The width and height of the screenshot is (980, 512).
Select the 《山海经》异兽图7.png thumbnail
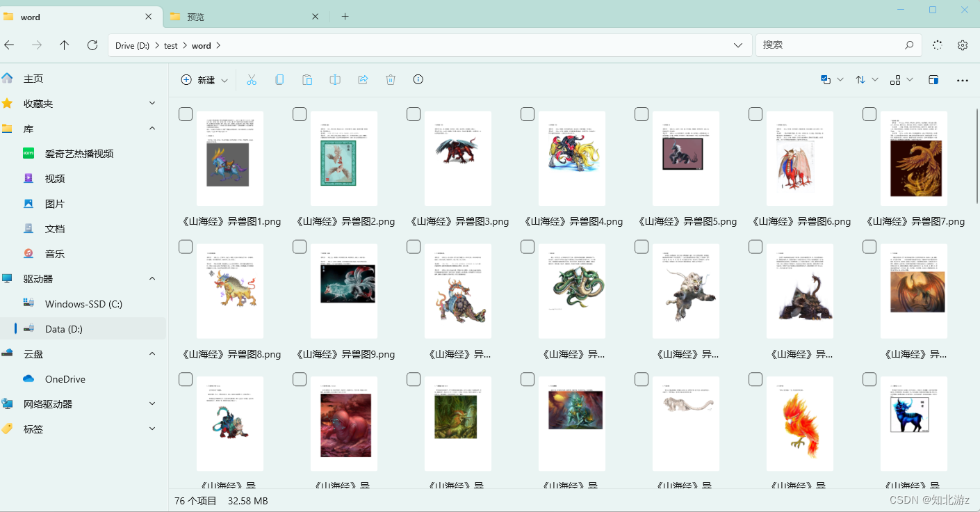[x=914, y=159]
